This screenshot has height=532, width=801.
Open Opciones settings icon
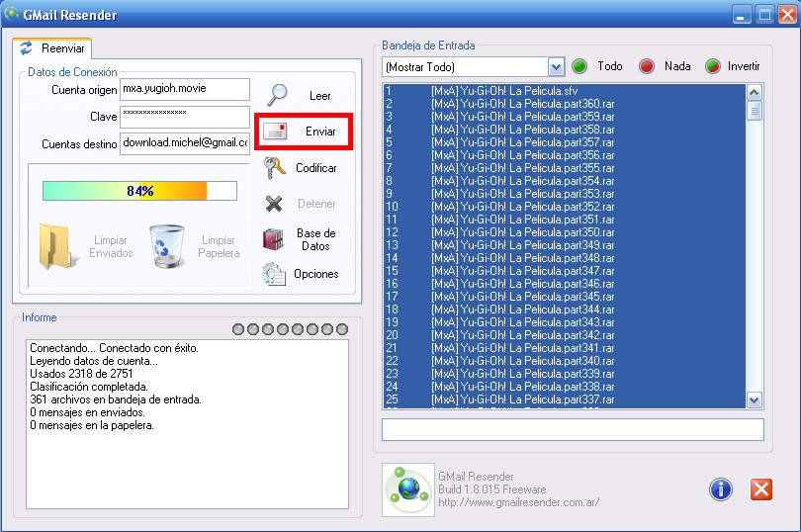274,274
